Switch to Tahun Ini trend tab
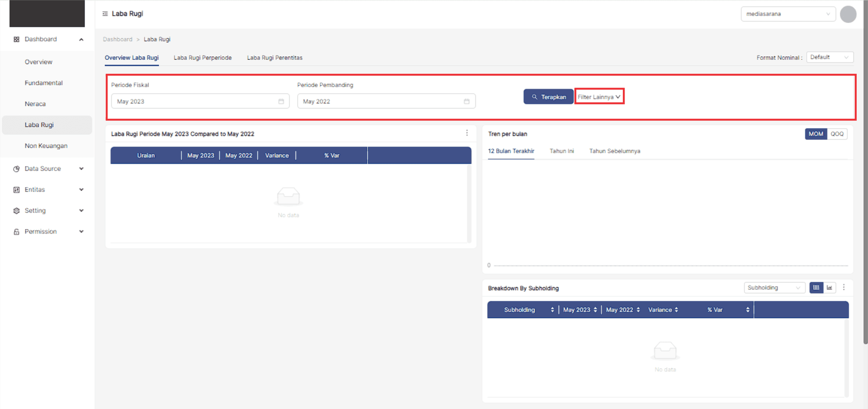Screen dimensions: 868x409 [562, 151]
